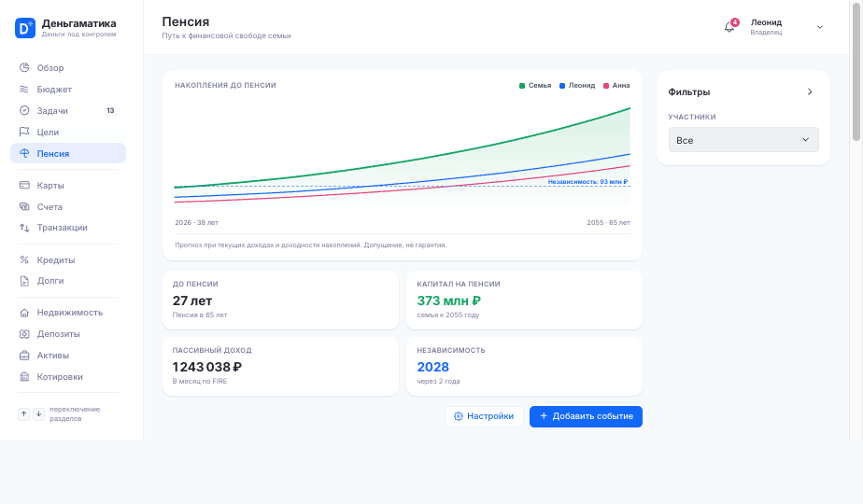Click the Пенсия umbrella icon

[x=24, y=153]
